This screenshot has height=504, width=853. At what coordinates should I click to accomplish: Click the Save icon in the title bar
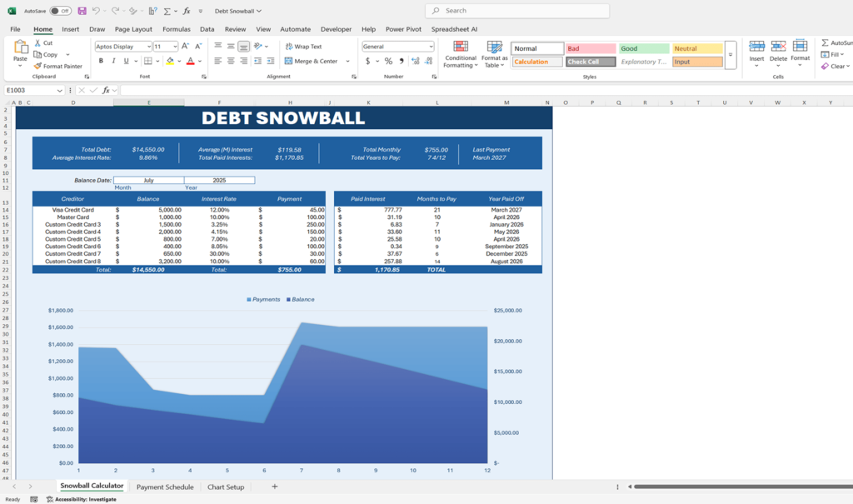pos(82,11)
